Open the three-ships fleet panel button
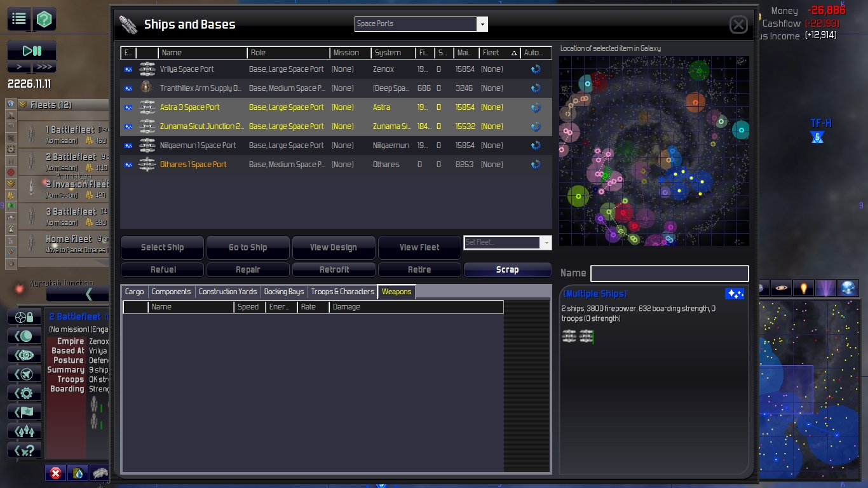This screenshot has height=488, width=868. tap(24, 431)
